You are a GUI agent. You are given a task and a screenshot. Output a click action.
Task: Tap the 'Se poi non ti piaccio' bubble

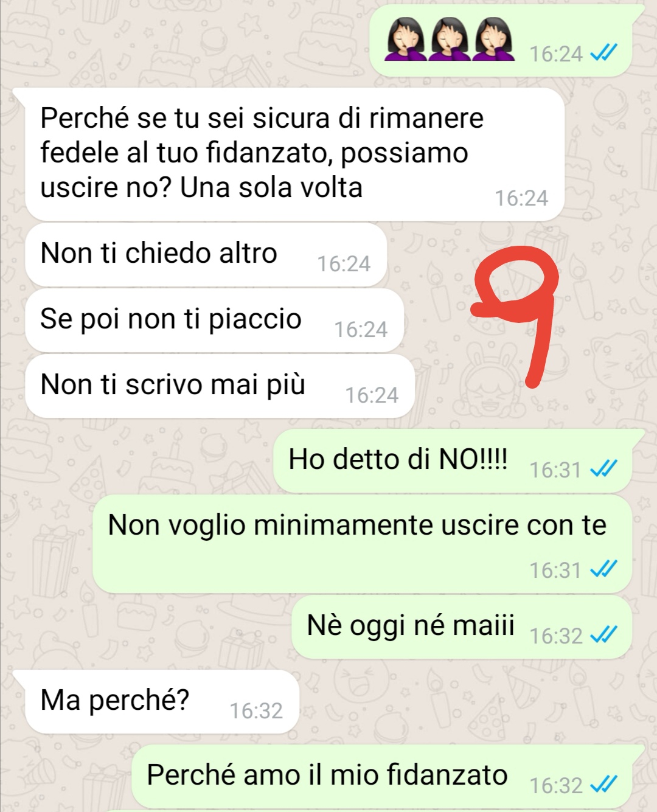215,320
